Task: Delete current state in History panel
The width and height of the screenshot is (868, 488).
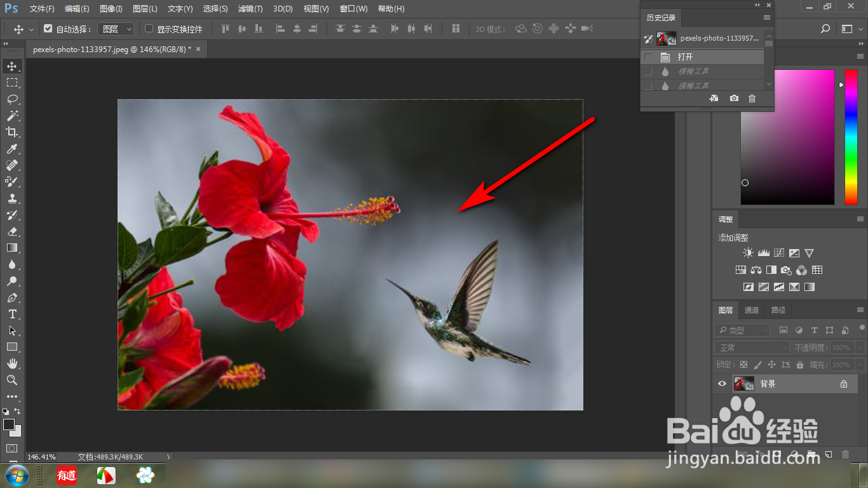Action: (x=752, y=98)
